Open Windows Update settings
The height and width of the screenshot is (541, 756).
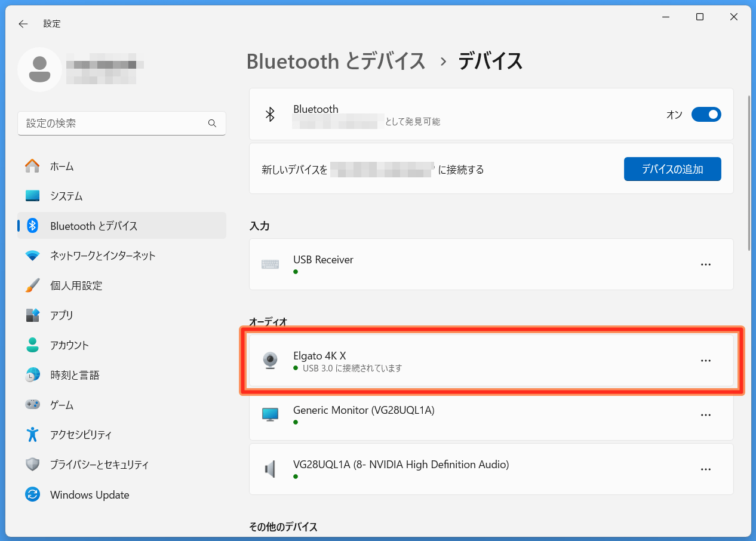coord(122,494)
